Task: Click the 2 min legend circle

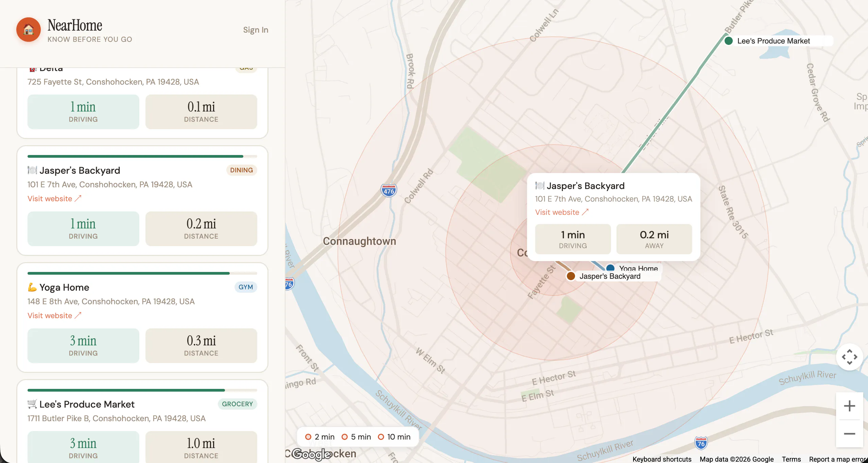Action: coord(308,437)
